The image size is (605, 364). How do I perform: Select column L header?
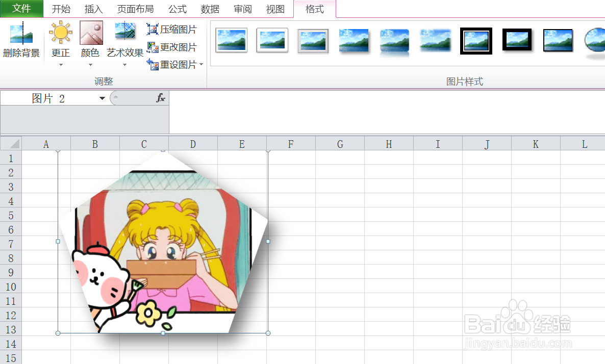click(x=583, y=144)
